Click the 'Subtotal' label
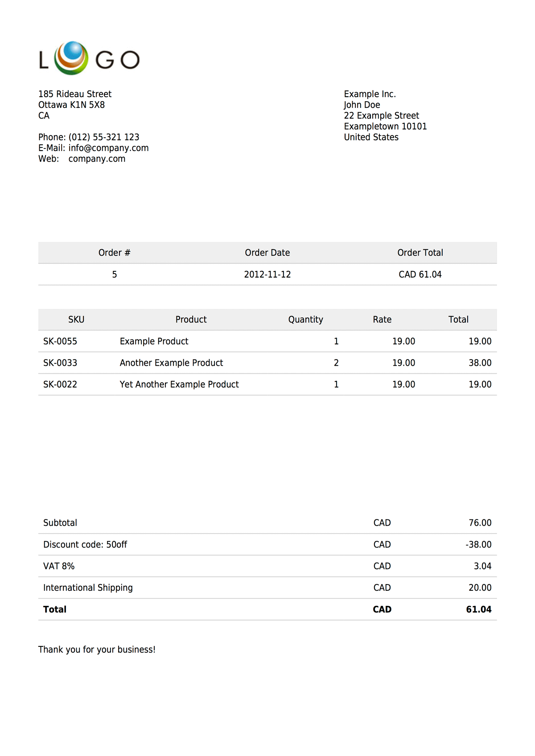 [x=60, y=523]
